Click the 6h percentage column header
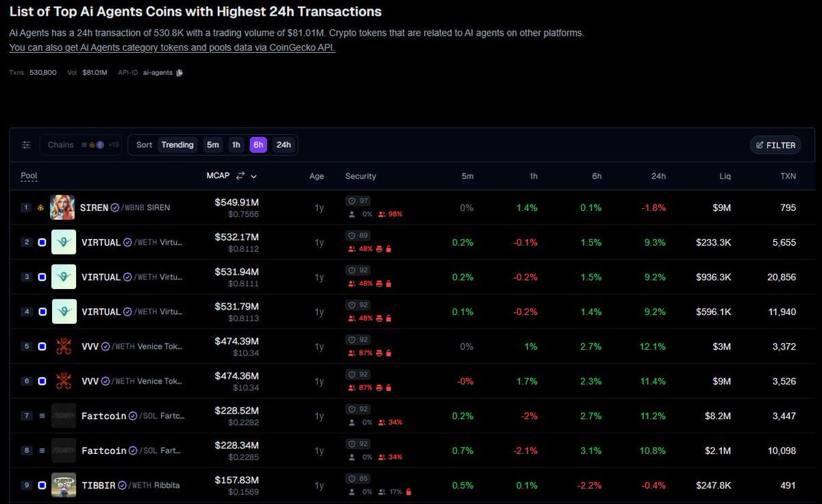The height and width of the screenshot is (504, 822). [597, 176]
